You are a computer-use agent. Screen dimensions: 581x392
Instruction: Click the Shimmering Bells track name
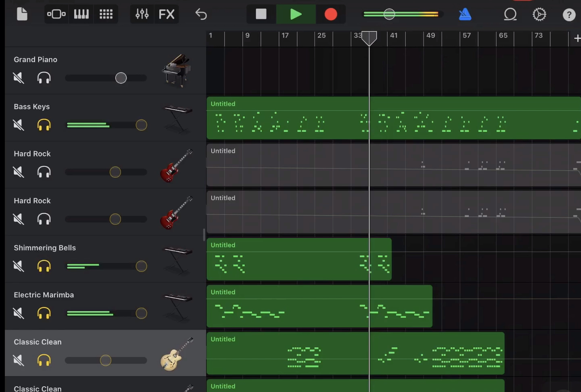tap(45, 248)
